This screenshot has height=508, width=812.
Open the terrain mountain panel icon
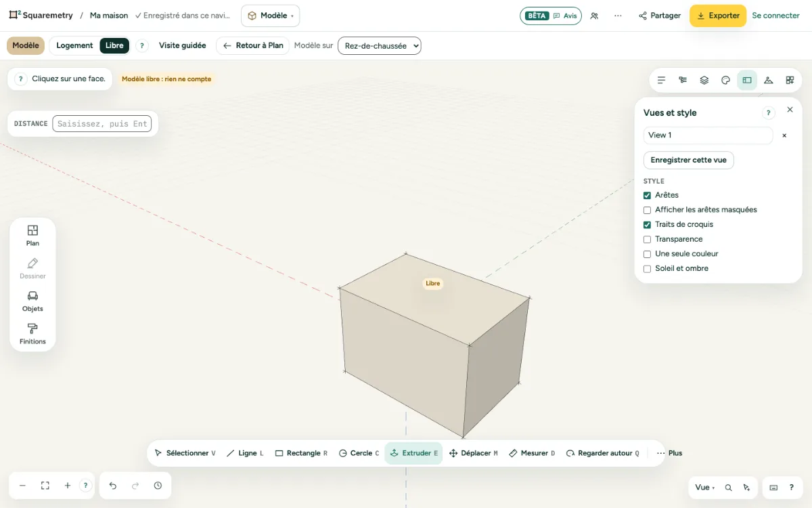[768, 80]
